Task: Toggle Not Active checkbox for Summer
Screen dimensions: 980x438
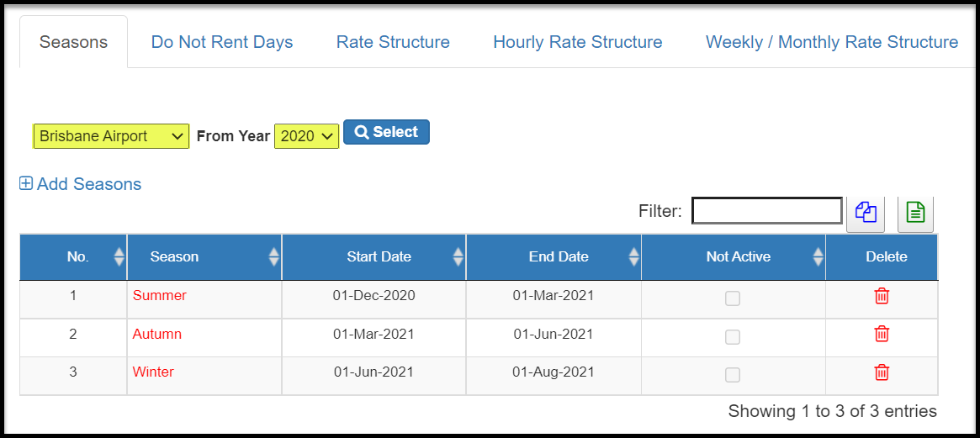Action: click(733, 298)
